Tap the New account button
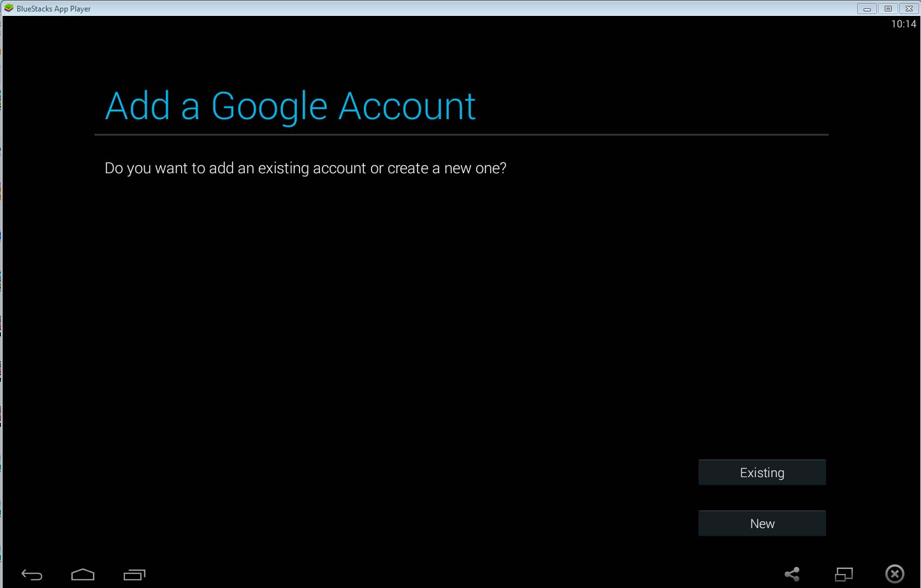The height and width of the screenshot is (588, 921). 762,523
